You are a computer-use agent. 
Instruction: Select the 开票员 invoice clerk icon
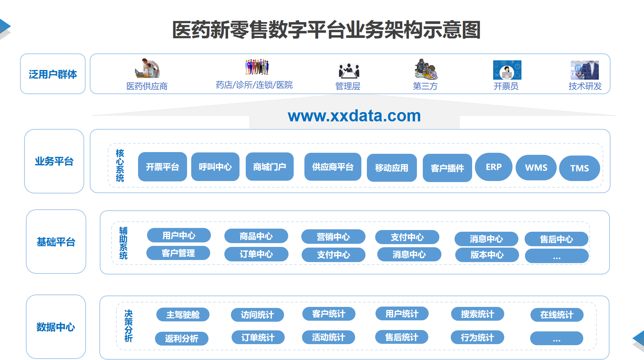pos(507,70)
